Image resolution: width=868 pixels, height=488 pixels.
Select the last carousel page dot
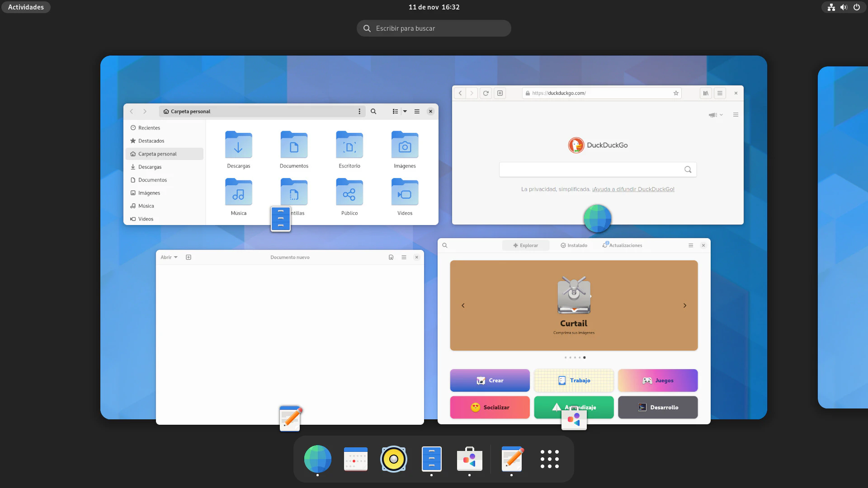[584, 357]
